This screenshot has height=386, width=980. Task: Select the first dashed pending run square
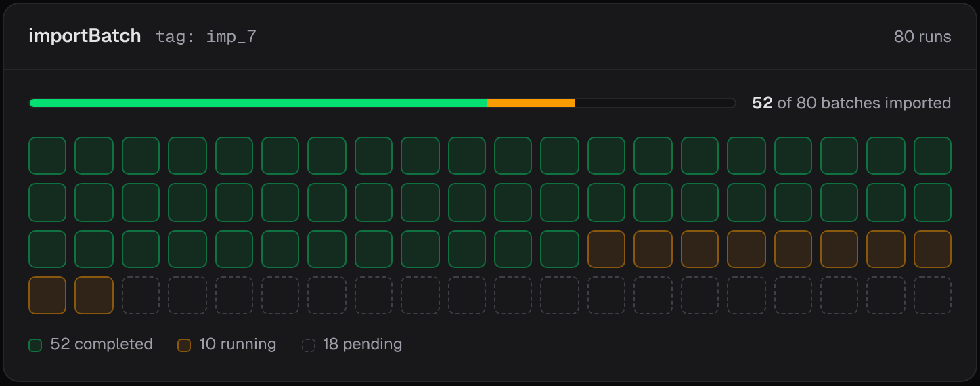(x=141, y=295)
